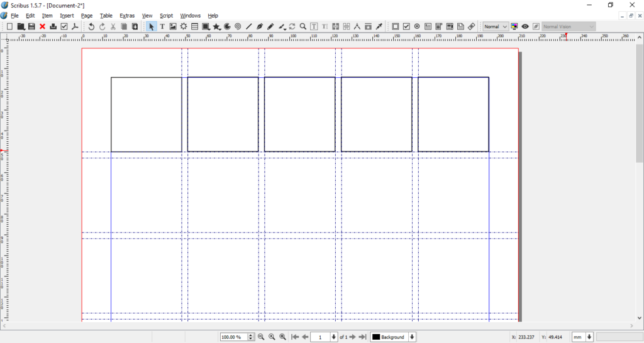This screenshot has width=644, height=343.
Task: Print the document from the toolbar
Action: pyautogui.click(x=53, y=26)
